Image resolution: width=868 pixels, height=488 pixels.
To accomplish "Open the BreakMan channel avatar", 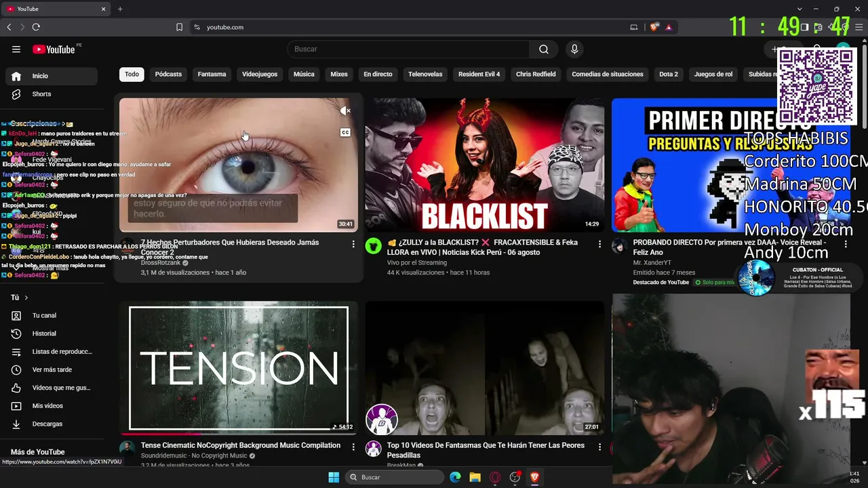I will (x=374, y=449).
